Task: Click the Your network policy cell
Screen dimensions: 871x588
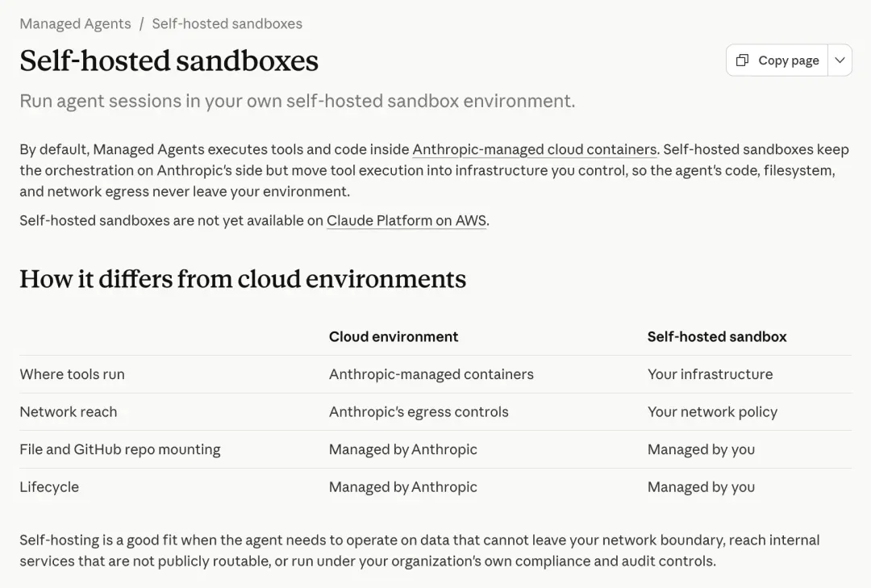Action: [712, 412]
